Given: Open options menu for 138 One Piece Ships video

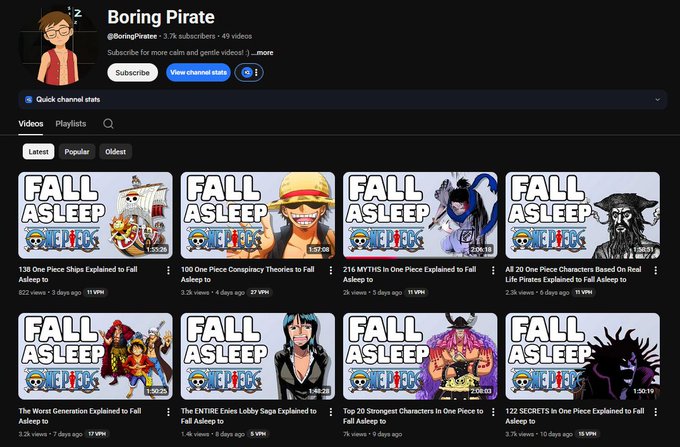Looking at the screenshot, I should tap(168, 271).
